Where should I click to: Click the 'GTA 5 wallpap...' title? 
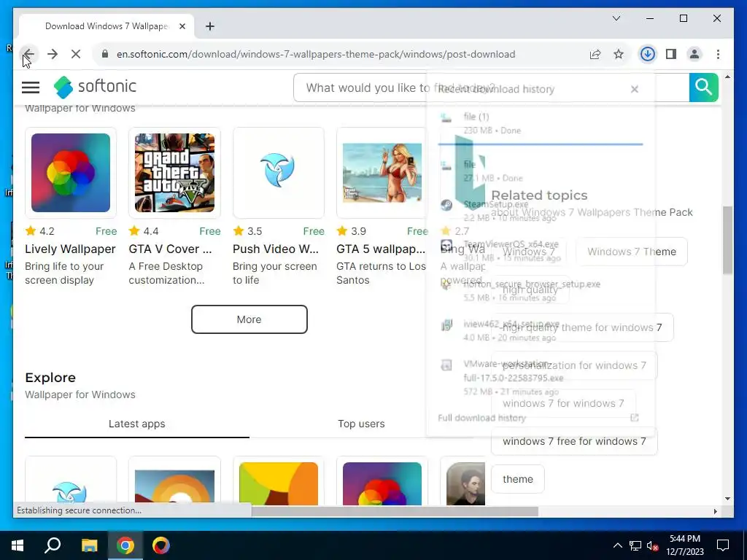point(381,249)
